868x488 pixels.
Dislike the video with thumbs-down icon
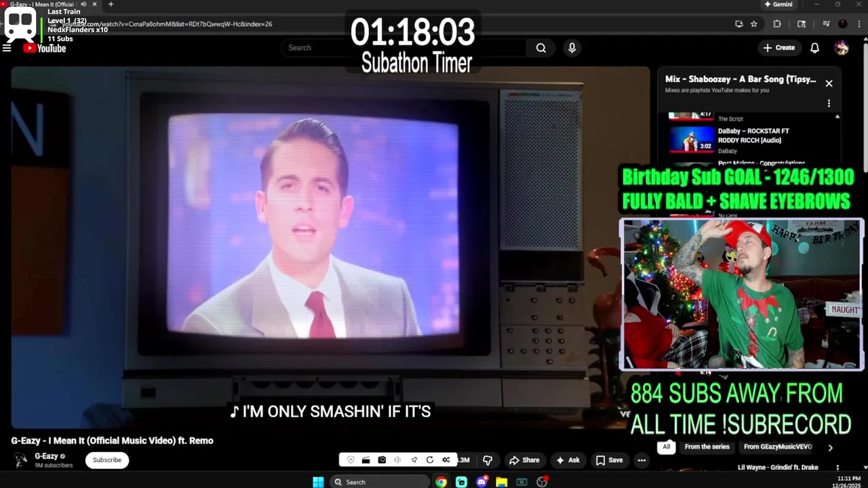(488, 460)
